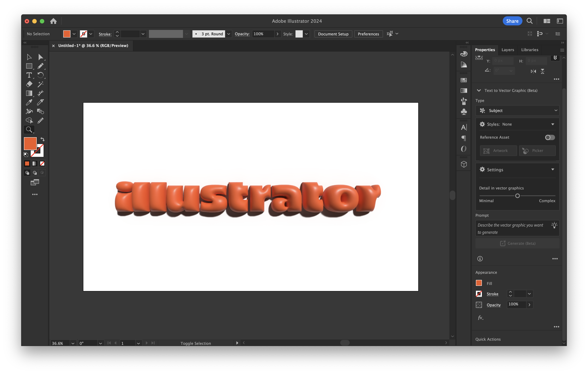This screenshot has width=588, height=374.
Task: Select the Magic Wand tool
Action: (x=41, y=84)
